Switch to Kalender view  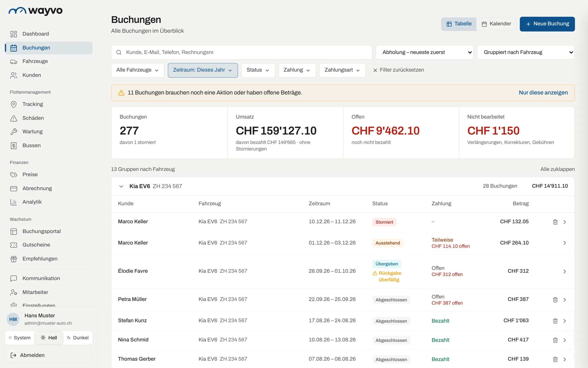[496, 24]
